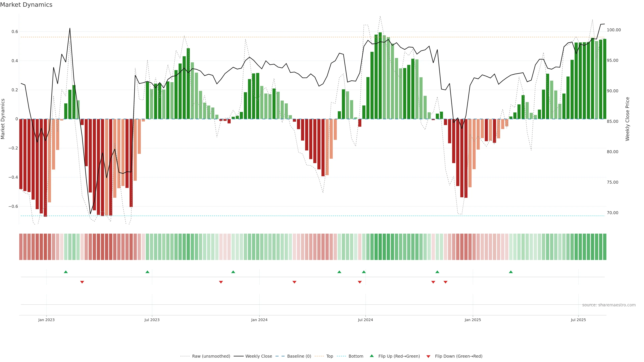
Task: Click the first green flip-up triangle marker
Action: (x=66, y=272)
